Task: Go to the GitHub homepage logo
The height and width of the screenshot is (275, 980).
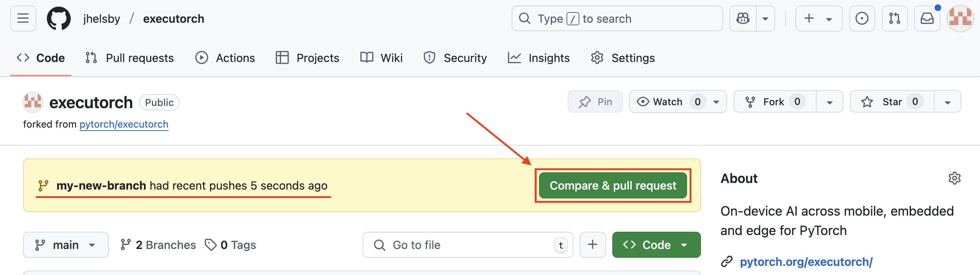Action: pos(59,18)
